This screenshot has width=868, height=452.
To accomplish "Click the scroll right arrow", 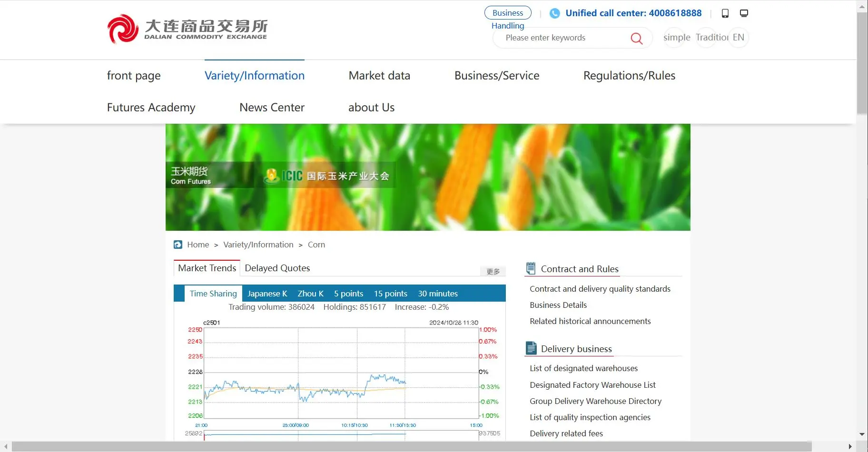I will point(850,446).
